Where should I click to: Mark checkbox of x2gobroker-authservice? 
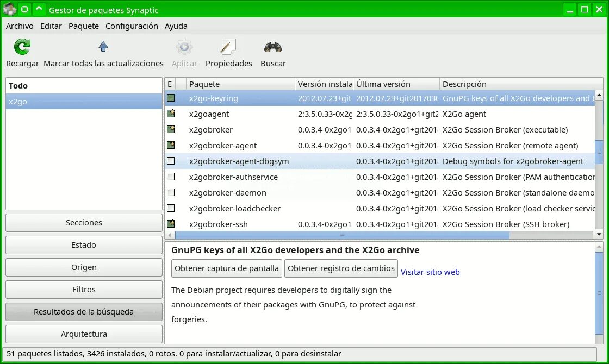(171, 177)
